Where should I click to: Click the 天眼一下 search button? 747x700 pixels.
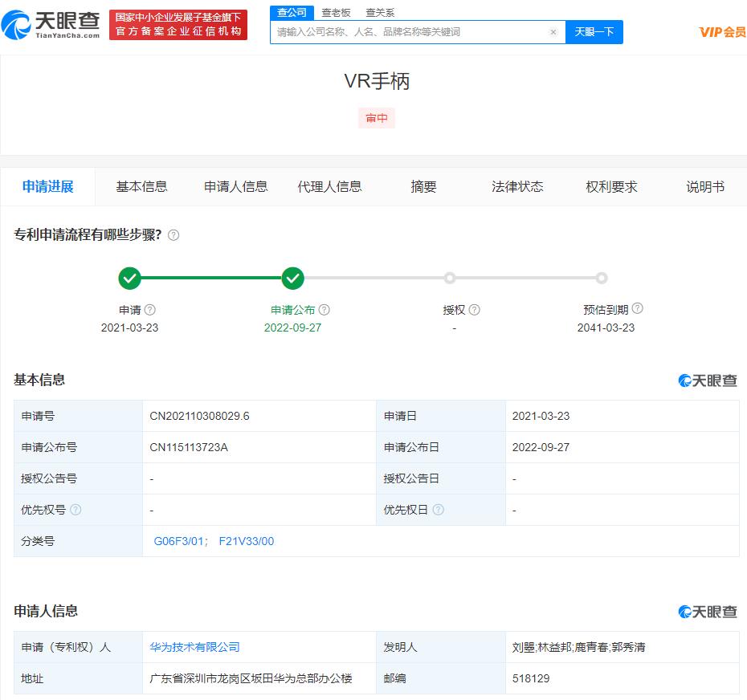[594, 32]
